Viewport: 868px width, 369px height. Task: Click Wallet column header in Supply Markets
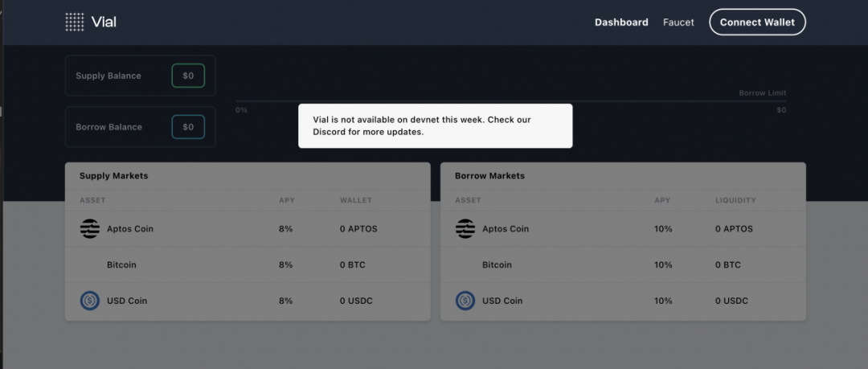point(356,200)
